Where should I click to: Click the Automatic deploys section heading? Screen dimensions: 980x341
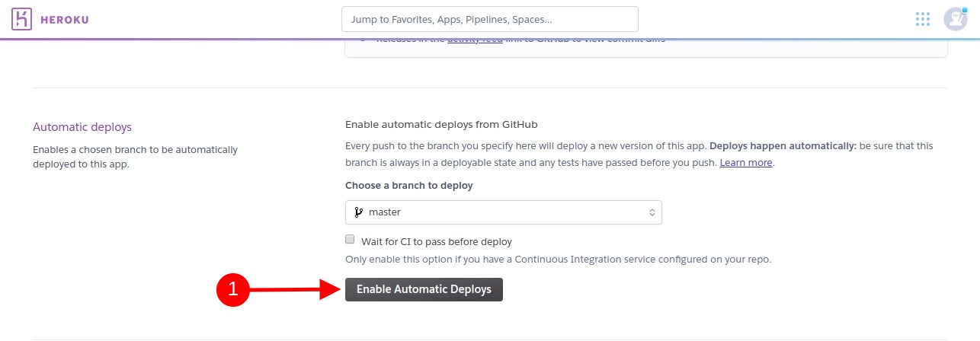coord(82,127)
